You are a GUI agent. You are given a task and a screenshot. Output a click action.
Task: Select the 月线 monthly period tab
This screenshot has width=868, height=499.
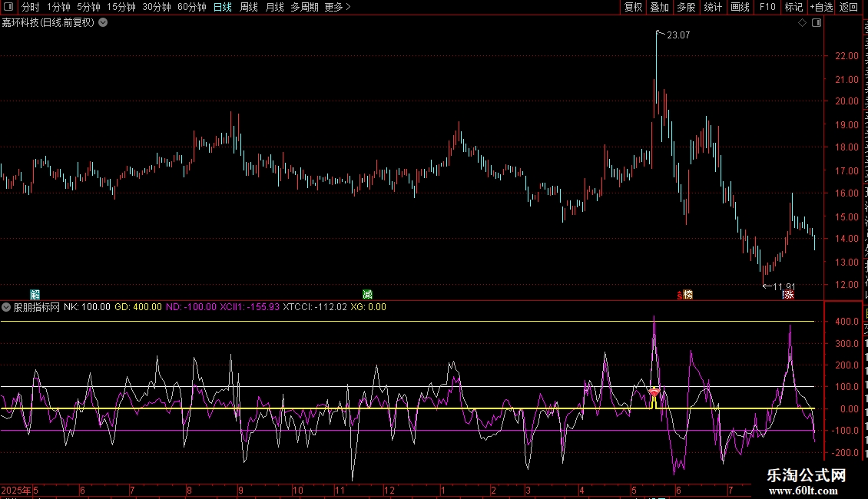coord(274,7)
